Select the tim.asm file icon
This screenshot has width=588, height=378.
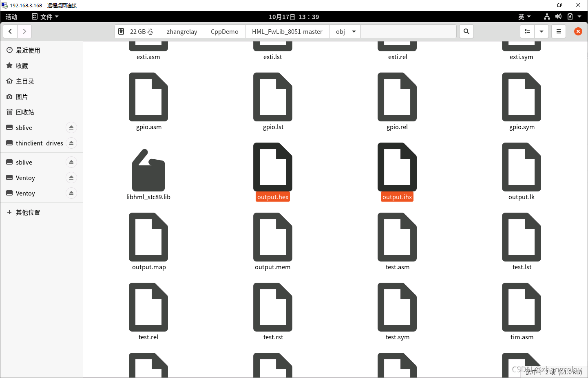[522, 307]
